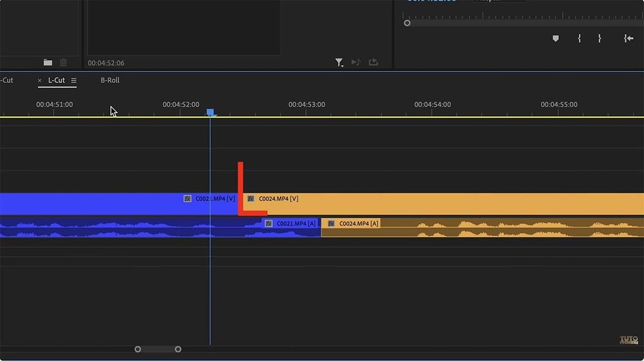
Task: Click the Overwrite export icon
Action: point(373,62)
